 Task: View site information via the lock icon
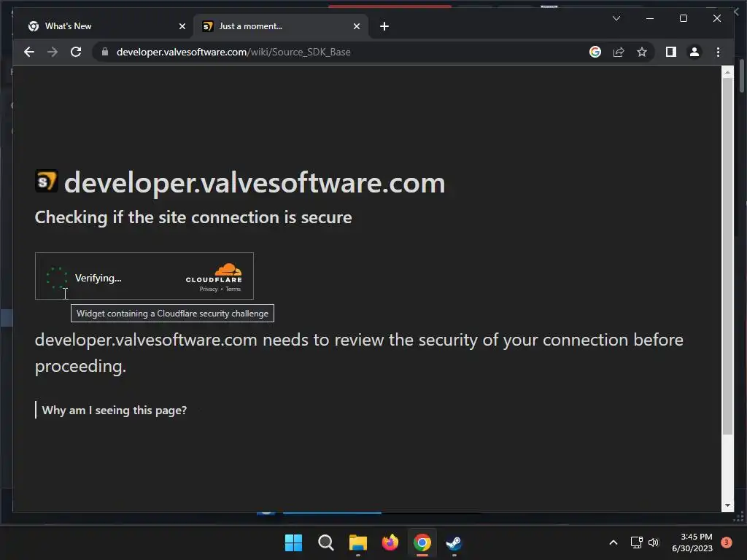105,52
